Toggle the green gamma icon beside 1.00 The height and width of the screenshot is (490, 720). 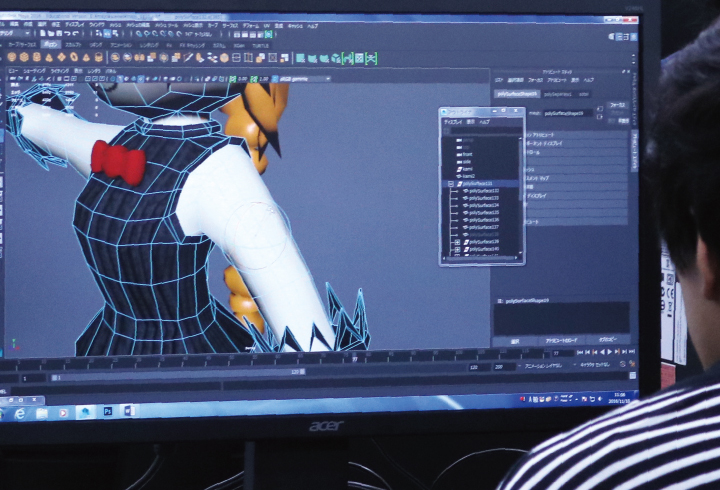point(254,79)
